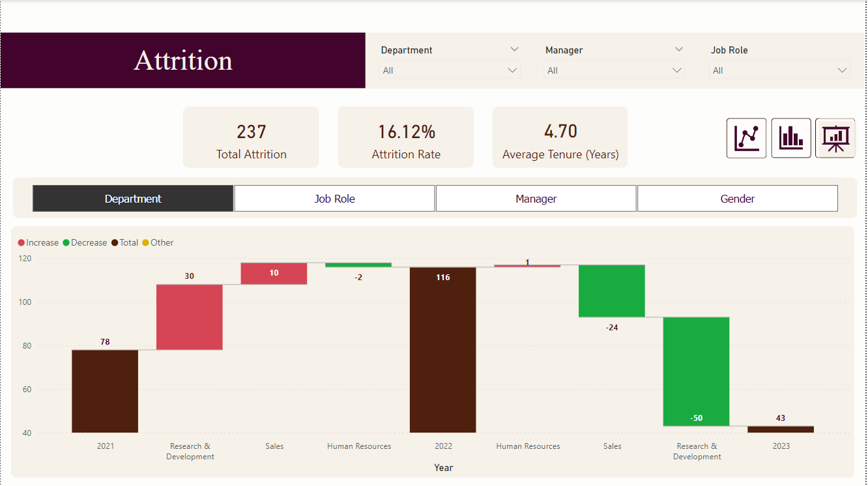Toggle the Decrease legend item
This screenshot has height=486, width=868.
click(x=85, y=242)
